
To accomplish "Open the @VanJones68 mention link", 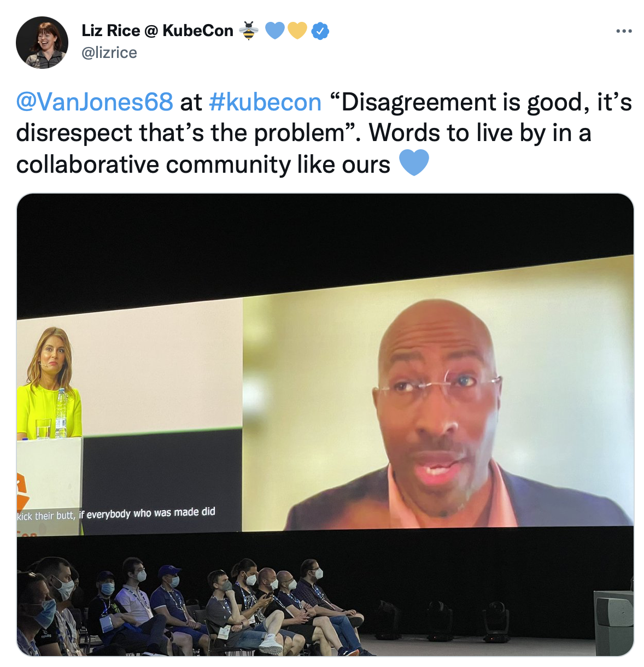I will click(95, 102).
